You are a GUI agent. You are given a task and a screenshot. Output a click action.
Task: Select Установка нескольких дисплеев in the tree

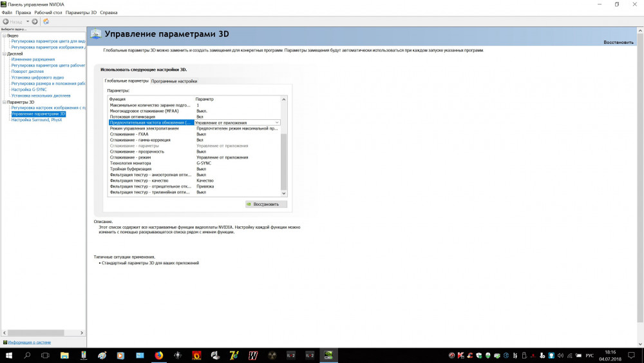(41, 95)
